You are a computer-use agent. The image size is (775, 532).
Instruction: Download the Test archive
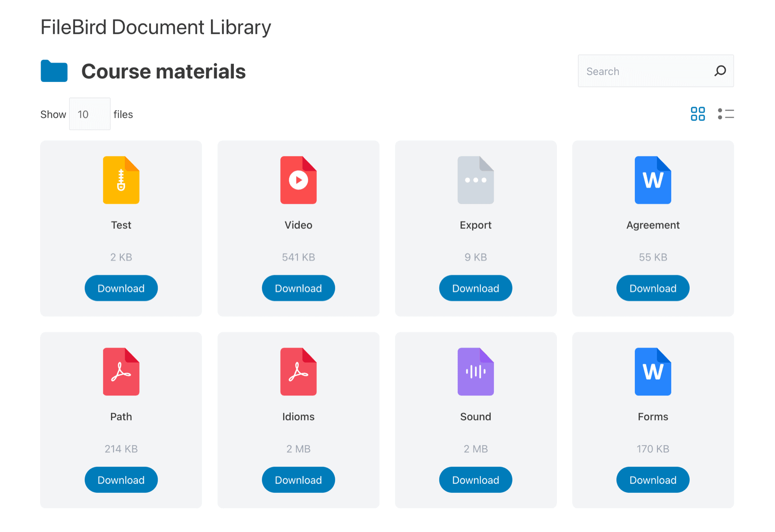121,288
